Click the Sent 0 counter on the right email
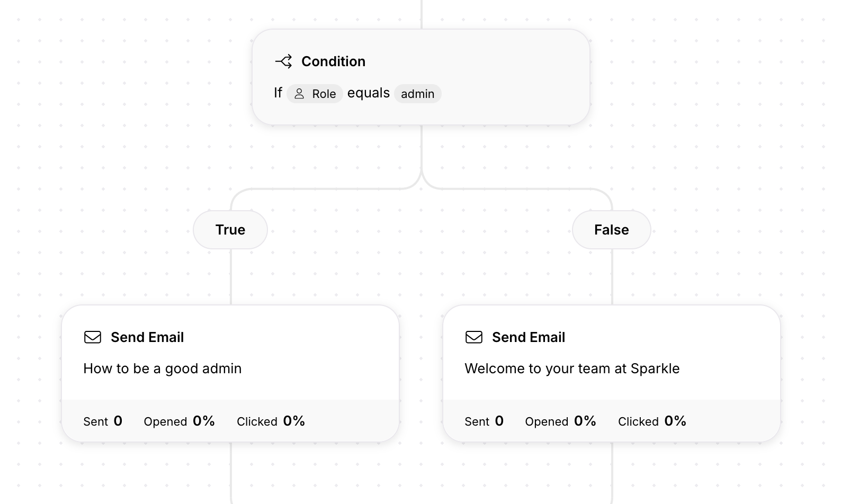This screenshot has width=841, height=504. (x=484, y=421)
